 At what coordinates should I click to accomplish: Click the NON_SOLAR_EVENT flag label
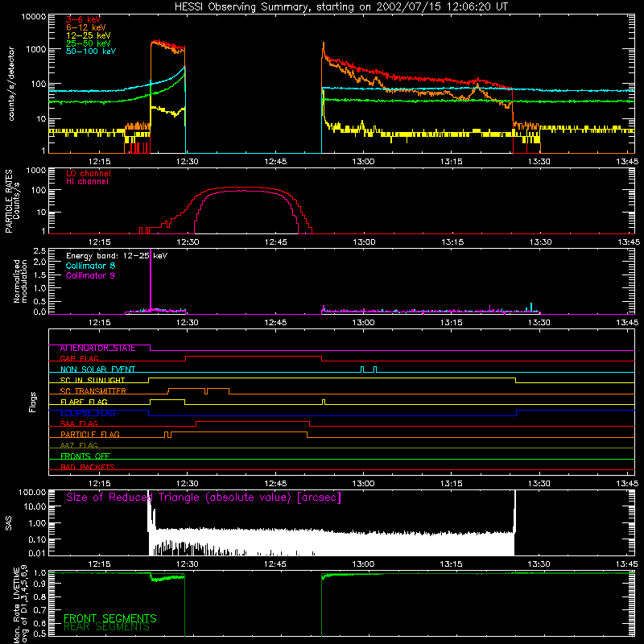coord(97,369)
